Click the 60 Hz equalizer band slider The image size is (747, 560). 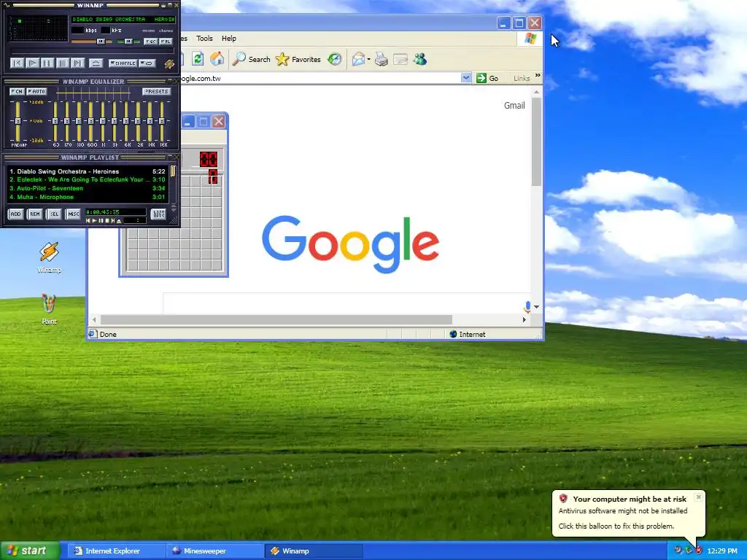click(x=55, y=122)
